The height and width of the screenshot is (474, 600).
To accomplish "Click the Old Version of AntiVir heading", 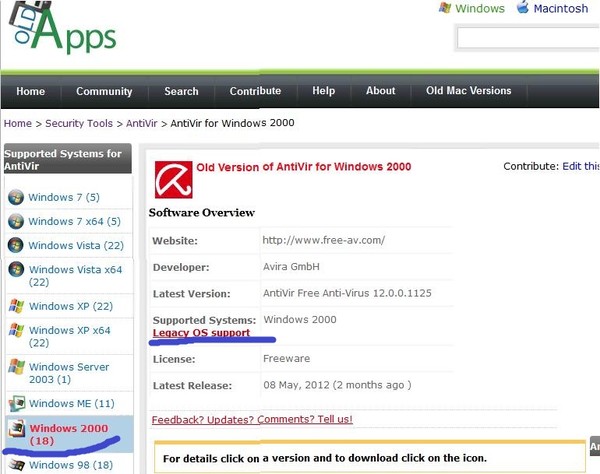I will click(x=304, y=167).
